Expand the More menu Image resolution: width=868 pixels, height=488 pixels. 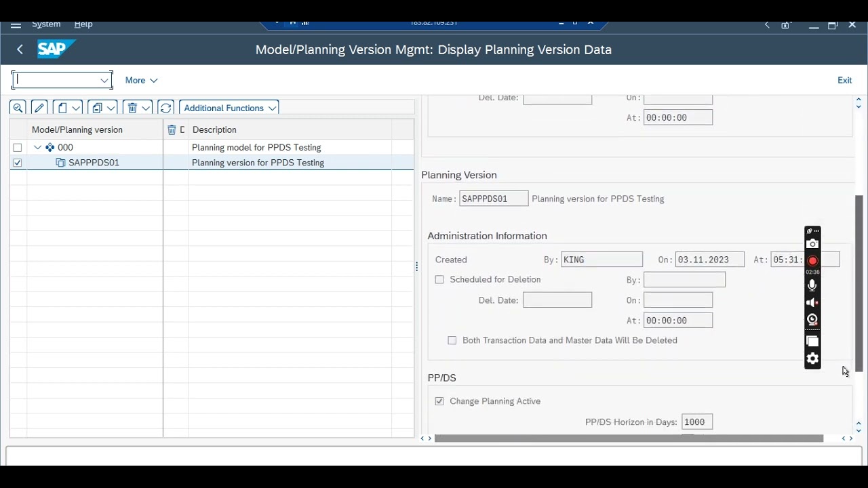pos(141,80)
